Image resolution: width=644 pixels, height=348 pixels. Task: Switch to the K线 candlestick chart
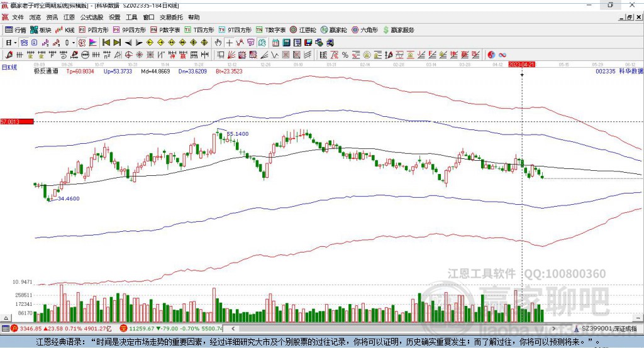click(65, 30)
